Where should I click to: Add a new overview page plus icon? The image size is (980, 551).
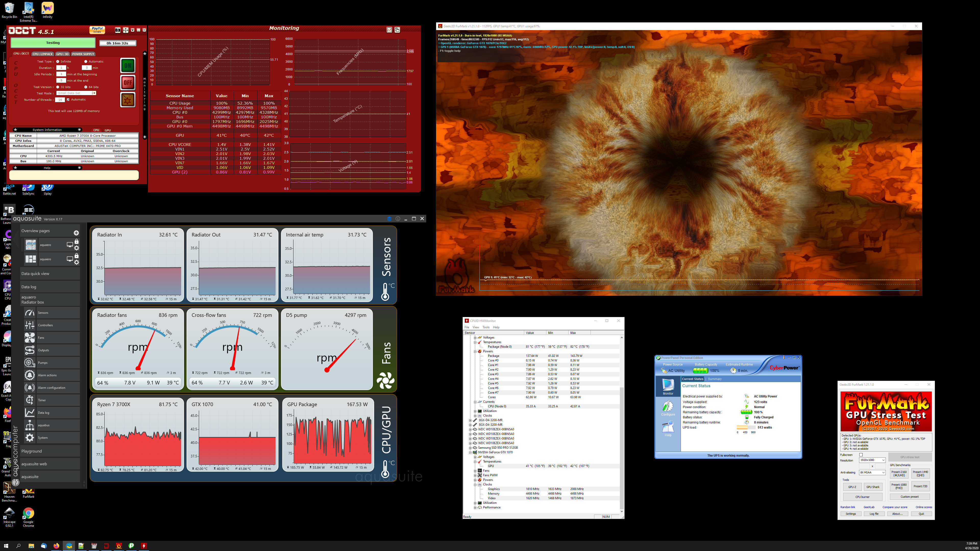[x=76, y=233]
